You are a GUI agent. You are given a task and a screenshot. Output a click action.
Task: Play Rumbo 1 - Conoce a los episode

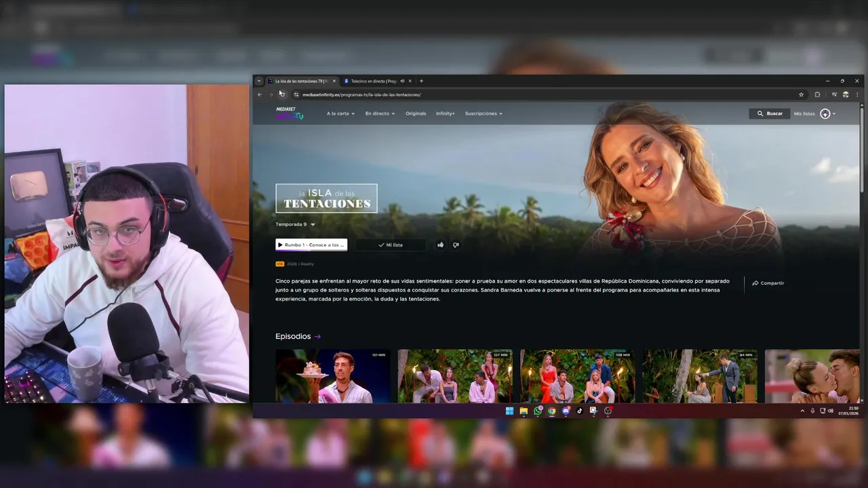311,245
